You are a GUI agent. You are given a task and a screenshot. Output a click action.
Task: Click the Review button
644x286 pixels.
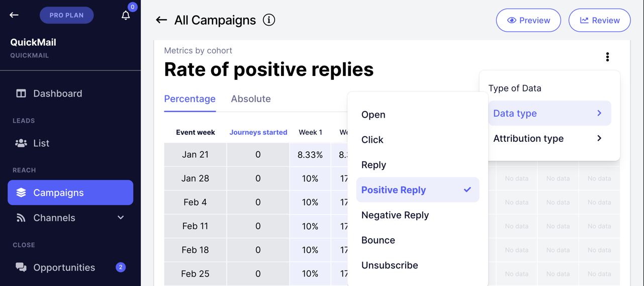(x=599, y=21)
